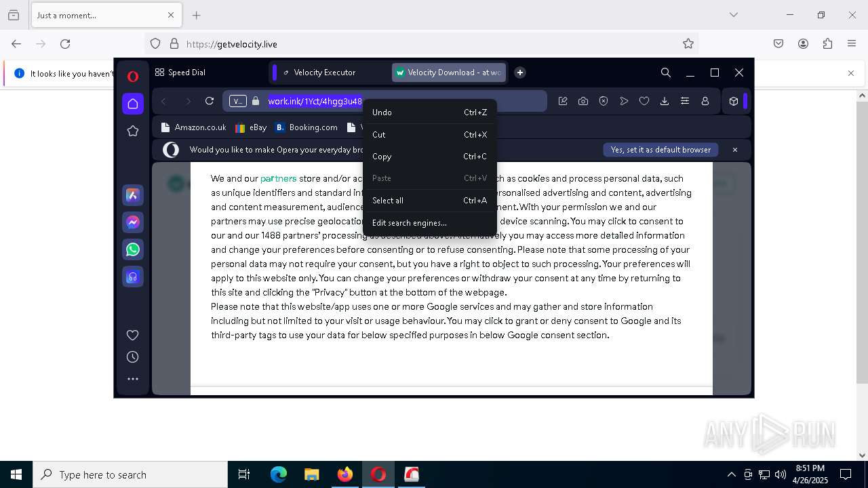Image resolution: width=868 pixels, height=488 pixels.
Task: Choose Cut in context menu
Action: click(430, 135)
